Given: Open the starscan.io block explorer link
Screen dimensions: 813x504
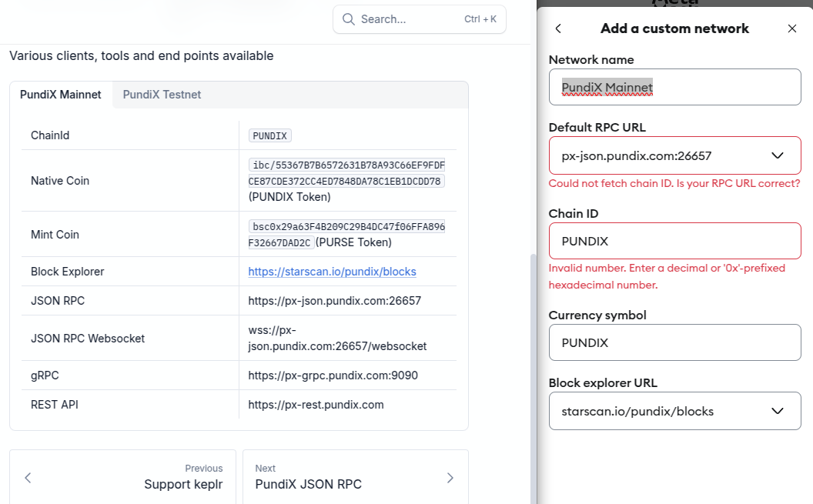Looking at the screenshot, I should click(332, 272).
